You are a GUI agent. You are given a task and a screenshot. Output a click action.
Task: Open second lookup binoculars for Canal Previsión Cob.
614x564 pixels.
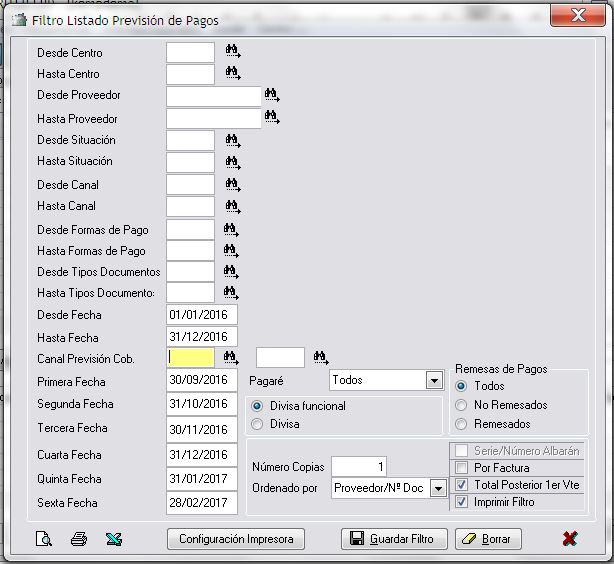pos(321,357)
